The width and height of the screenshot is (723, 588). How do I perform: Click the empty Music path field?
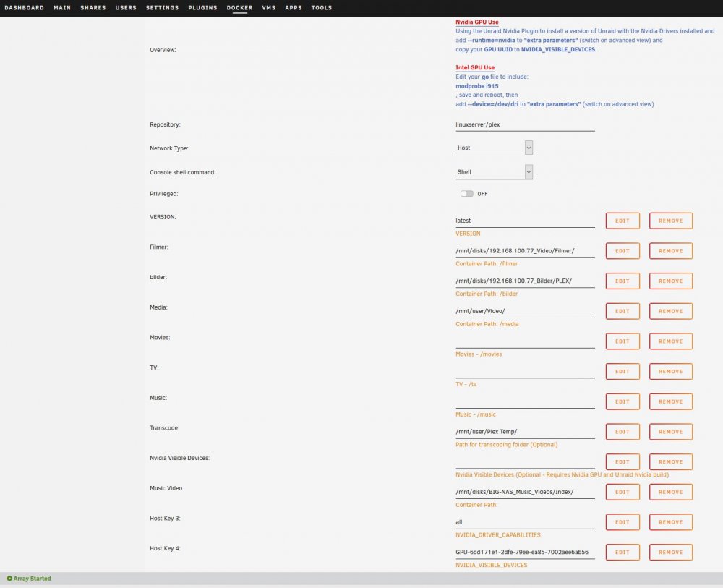point(525,401)
